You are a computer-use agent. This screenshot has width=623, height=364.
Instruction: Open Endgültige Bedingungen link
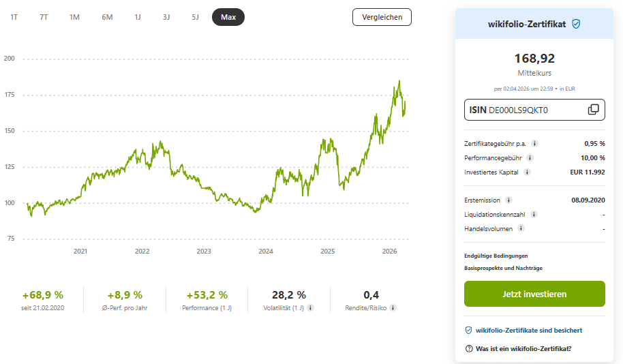point(496,256)
